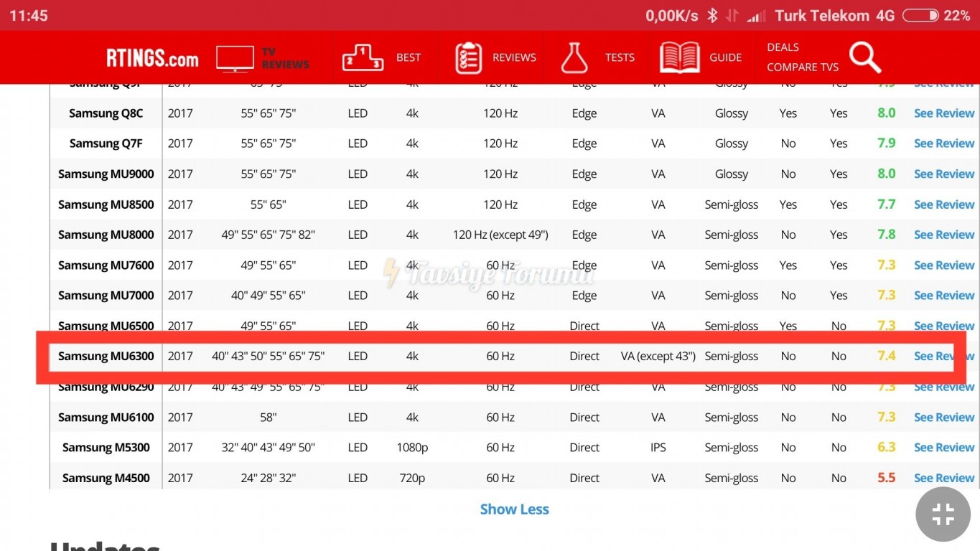Select the Samsung MU6300 model name
The image size is (980, 551).
coord(106,357)
